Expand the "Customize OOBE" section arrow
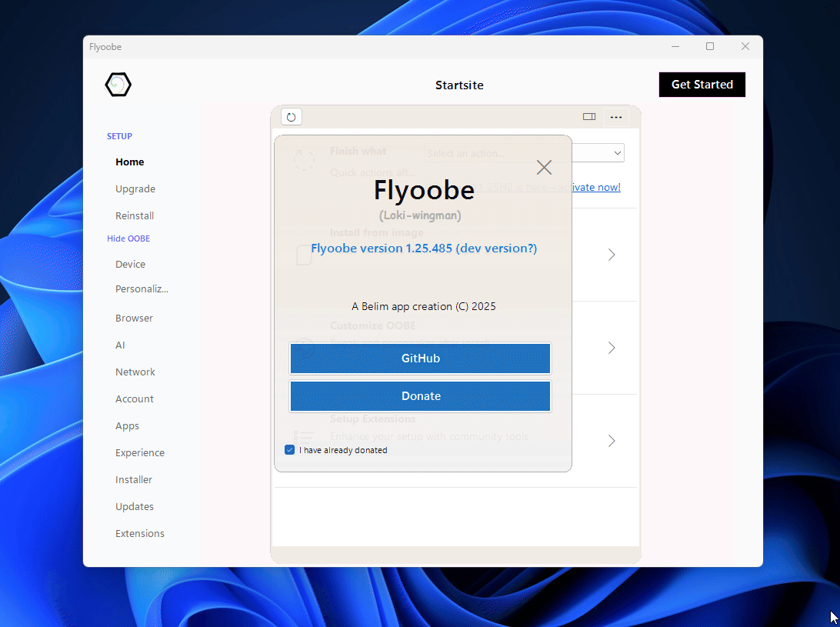 coord(611,348)
